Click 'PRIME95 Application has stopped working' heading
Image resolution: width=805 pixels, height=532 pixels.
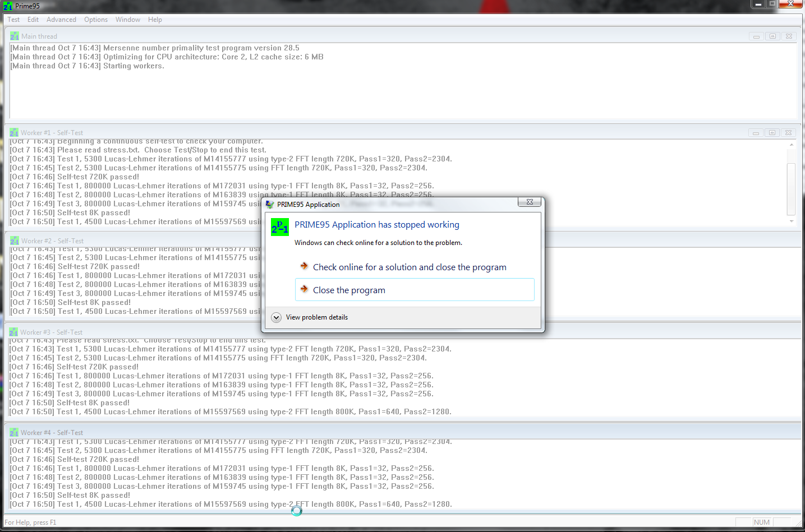coord(377,225)
